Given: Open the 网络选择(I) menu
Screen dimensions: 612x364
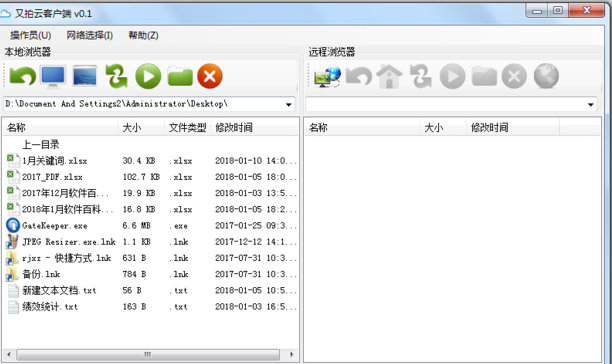Looking at the screenshot, I should click(90, 36).
